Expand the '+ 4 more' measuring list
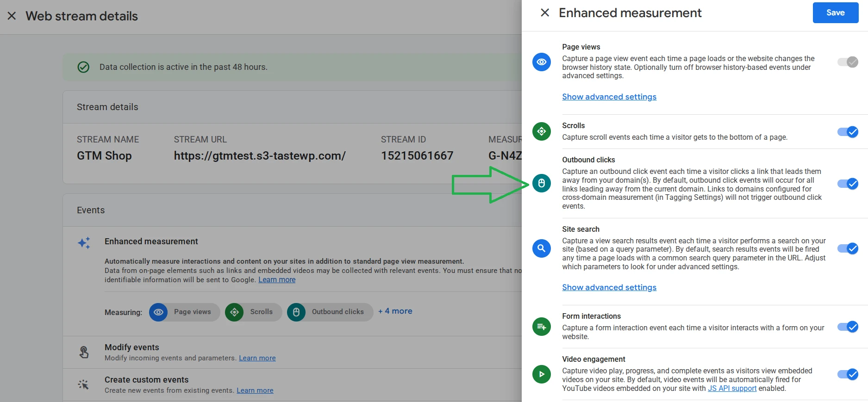This screenshot has width=868, height=402. coord(395,311)
